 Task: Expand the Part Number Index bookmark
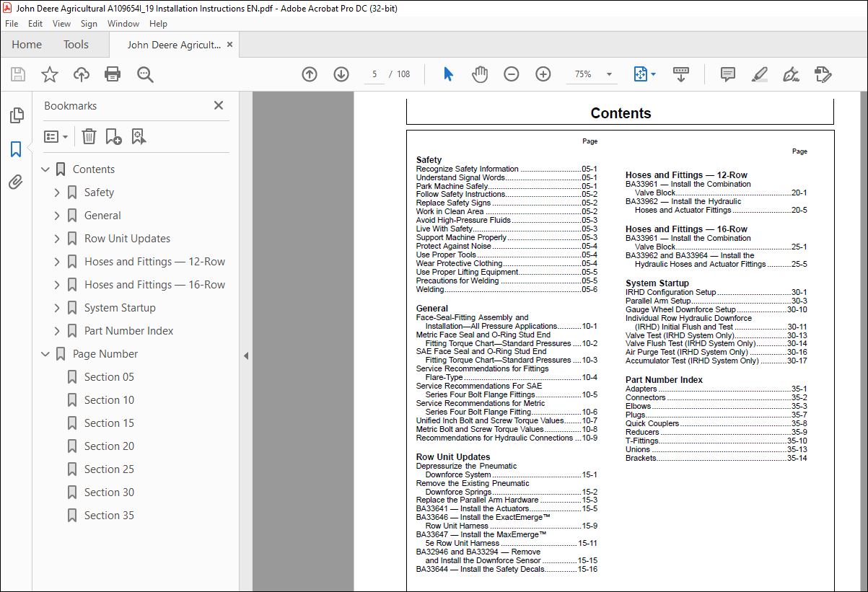[57, 331]
